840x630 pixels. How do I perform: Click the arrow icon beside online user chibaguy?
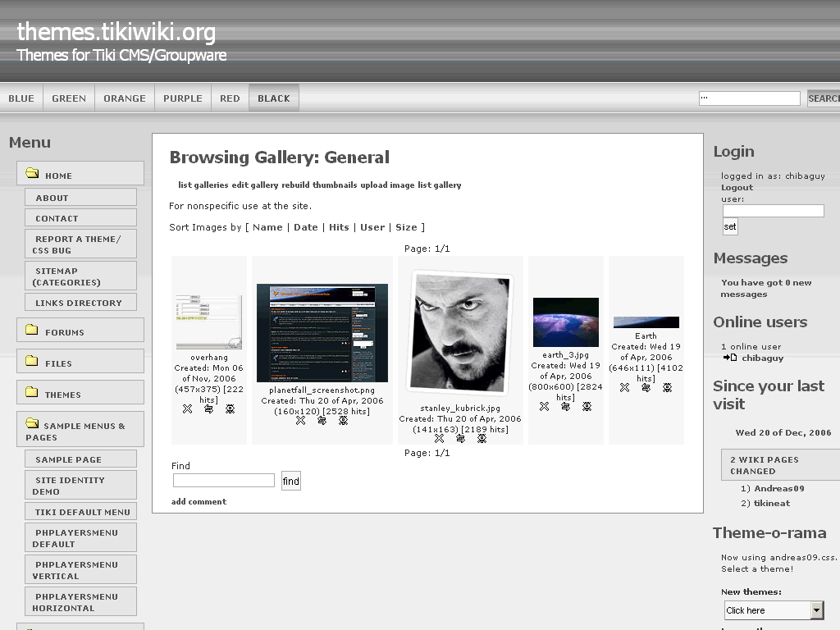(730, 358)
